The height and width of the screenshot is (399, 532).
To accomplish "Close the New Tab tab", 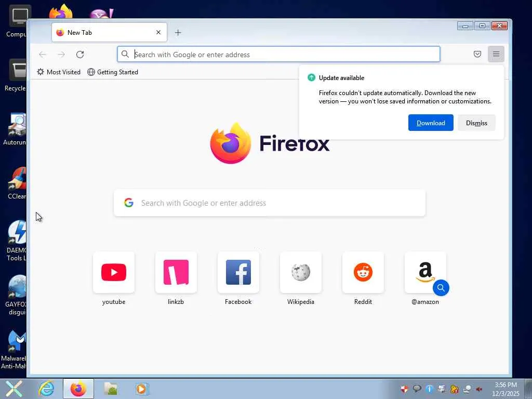I will coord(158,32).
